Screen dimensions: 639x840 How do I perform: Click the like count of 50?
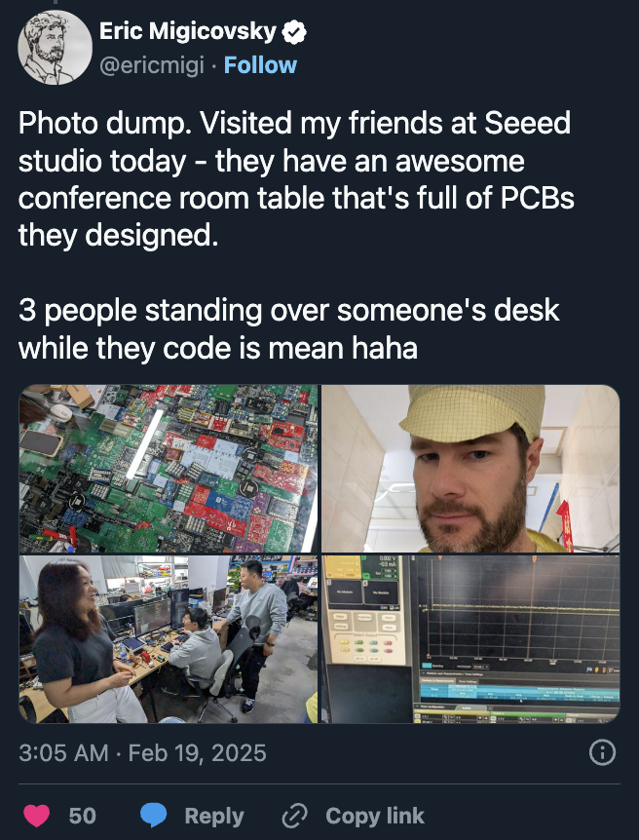click(x=83, y=816)
